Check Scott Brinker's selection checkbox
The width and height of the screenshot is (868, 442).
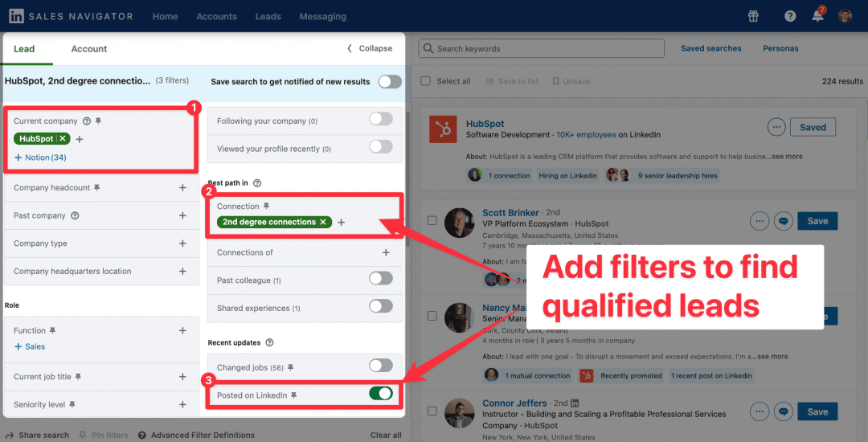pyautogui.click(x=432, y=221)
